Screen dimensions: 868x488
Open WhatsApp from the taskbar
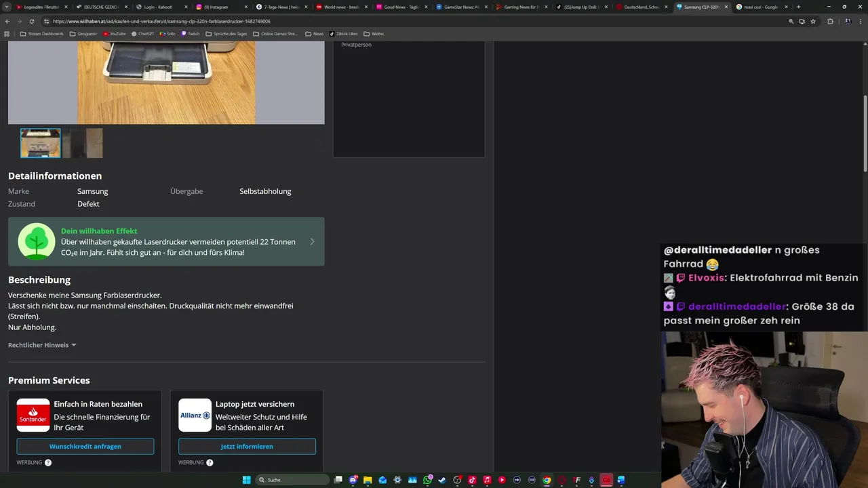(428, 480)
